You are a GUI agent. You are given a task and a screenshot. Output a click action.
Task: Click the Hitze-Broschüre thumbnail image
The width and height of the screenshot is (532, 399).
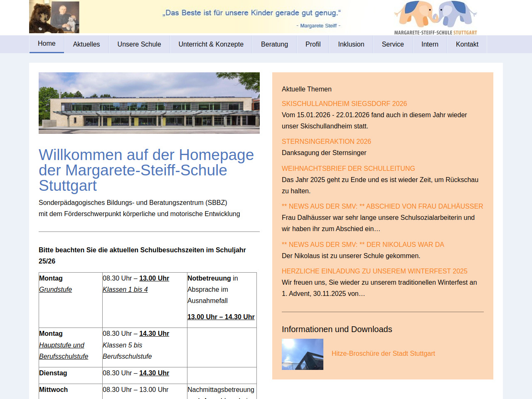tap(303, 354)
